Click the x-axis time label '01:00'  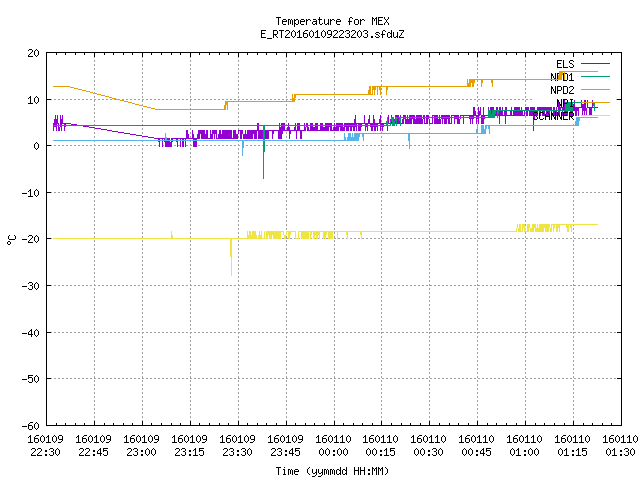(x=524, y=453)
